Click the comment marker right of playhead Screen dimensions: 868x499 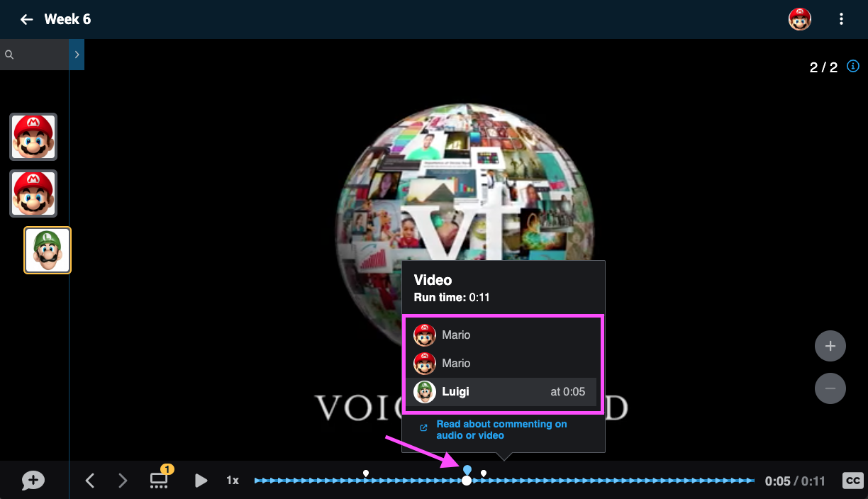tap(484, 473)
